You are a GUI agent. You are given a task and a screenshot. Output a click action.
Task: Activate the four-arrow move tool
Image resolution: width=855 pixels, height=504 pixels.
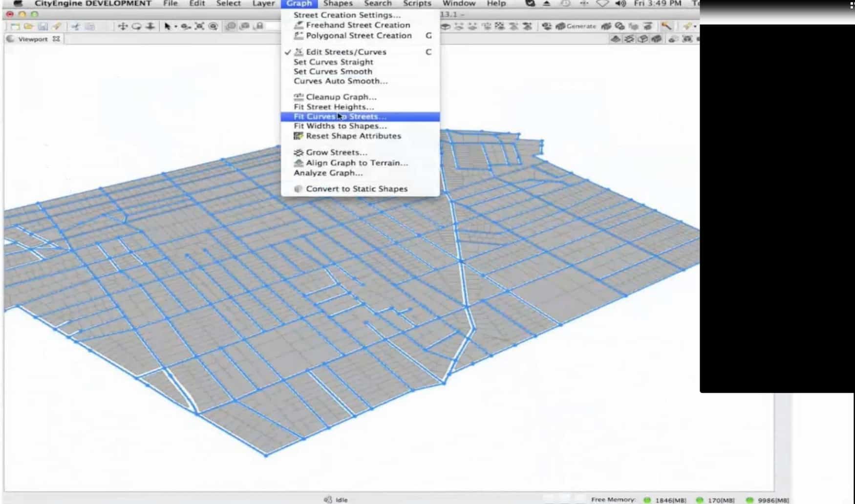tap(123, 26)
